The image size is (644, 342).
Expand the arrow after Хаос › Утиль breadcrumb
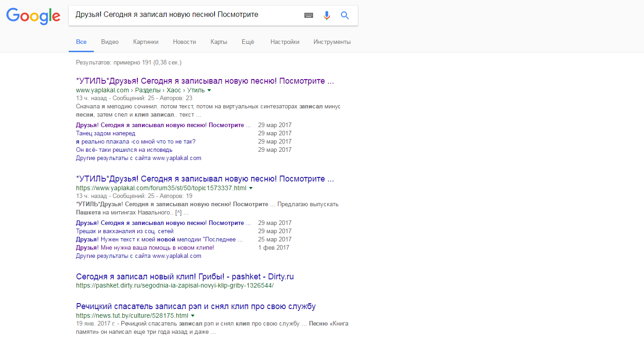click(x=209, y=90)
